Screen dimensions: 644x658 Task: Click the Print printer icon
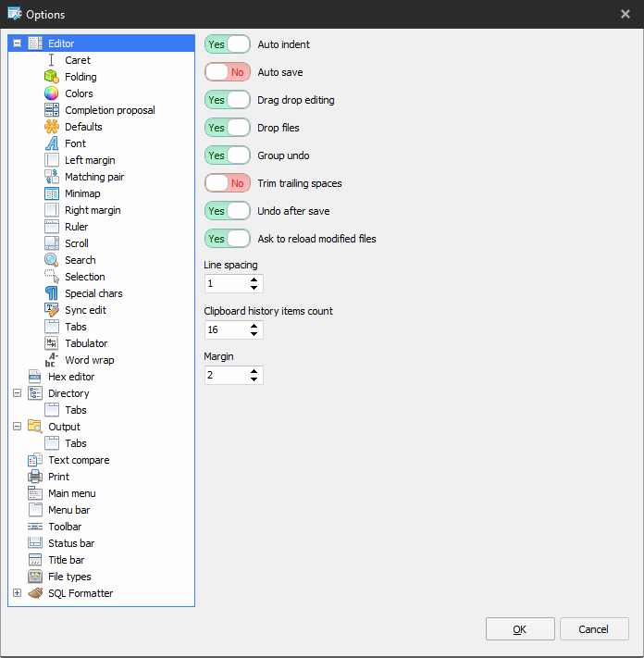[x=35, y=477]
